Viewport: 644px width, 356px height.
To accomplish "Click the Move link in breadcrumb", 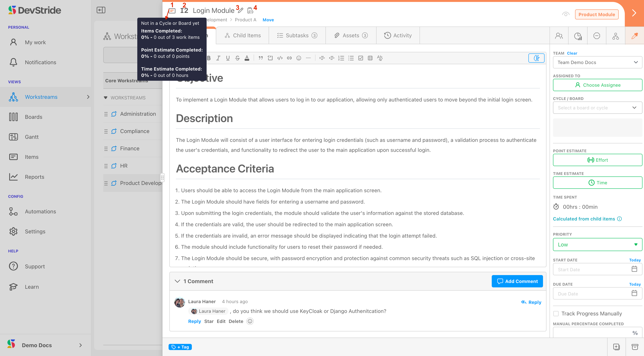I will pos(268,20).
